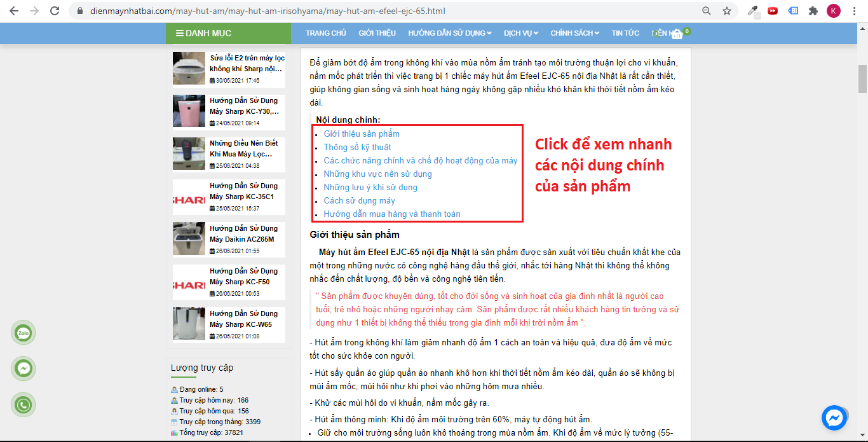868x442 pixels.
Task: Reload the page with the refresh icon
Action: tap(55, 11)
